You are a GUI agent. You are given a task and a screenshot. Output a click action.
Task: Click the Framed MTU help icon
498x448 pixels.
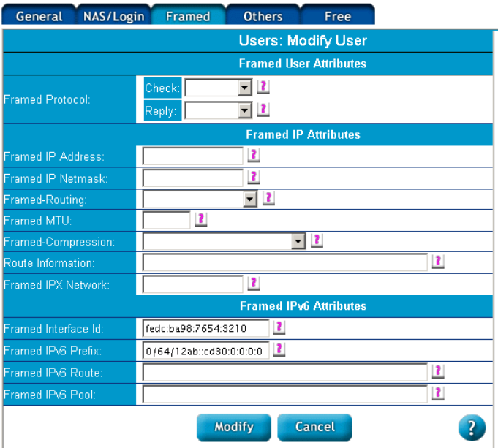(x=200, y=219)
